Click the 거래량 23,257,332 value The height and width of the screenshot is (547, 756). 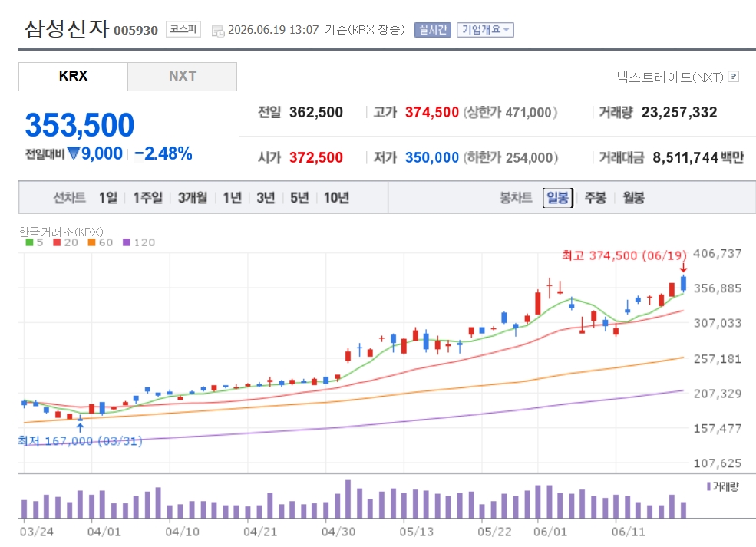(x=678, y=112)
